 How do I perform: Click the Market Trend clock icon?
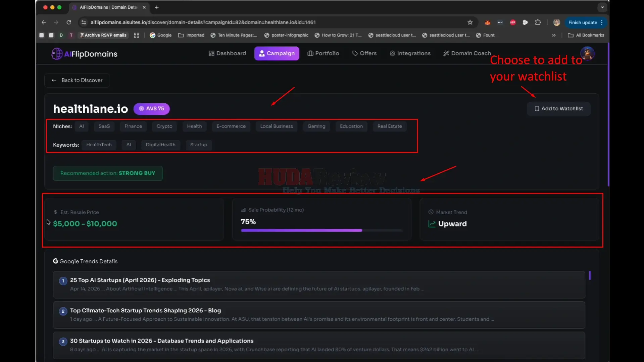tap(431, 212)
